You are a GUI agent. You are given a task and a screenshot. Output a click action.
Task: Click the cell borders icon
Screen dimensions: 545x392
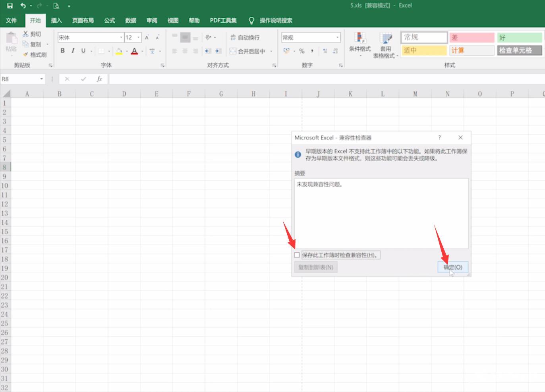(101, 51)
